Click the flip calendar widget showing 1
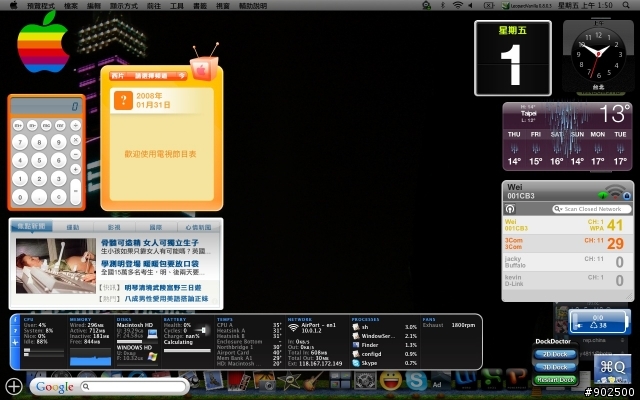 [513, 58]
